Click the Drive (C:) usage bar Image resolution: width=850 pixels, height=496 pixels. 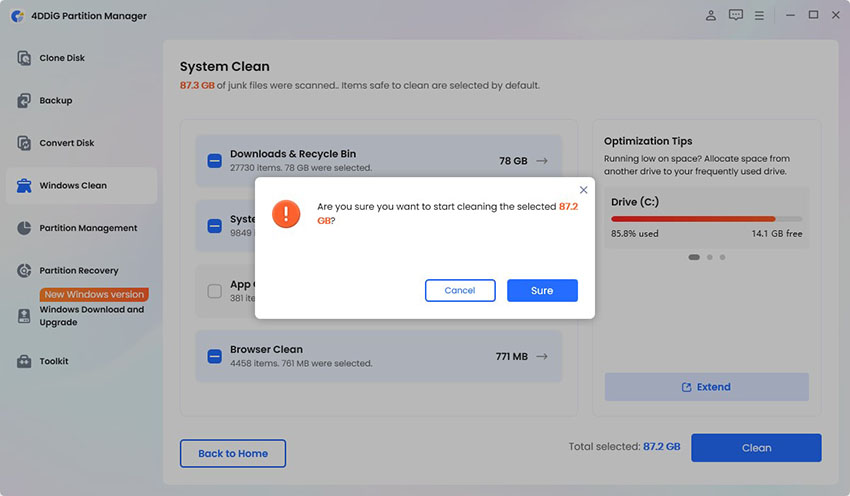click(706, 219)
